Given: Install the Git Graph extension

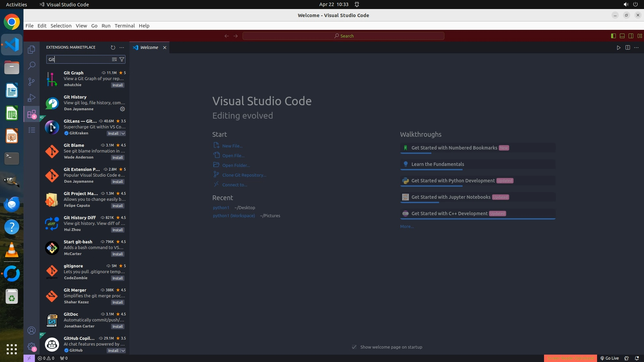Looking at the screenshot, I should click(117, 85).
